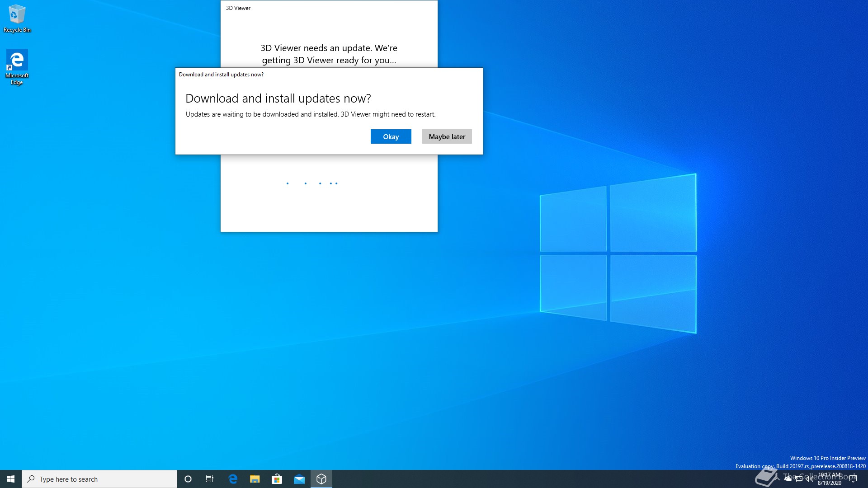Click the OneDrive cloud tray icon
Image resolution: width=868 pixels, height=488 pixels.
click(x=788, y=479)
